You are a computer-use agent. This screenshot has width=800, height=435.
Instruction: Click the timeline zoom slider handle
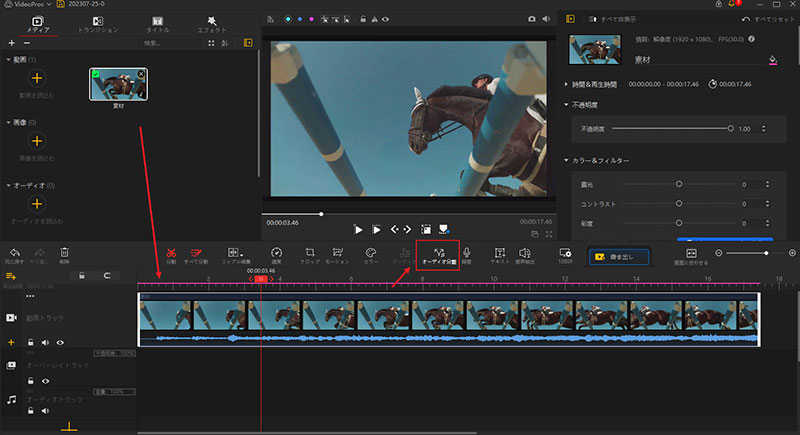[x=766, y=253]
